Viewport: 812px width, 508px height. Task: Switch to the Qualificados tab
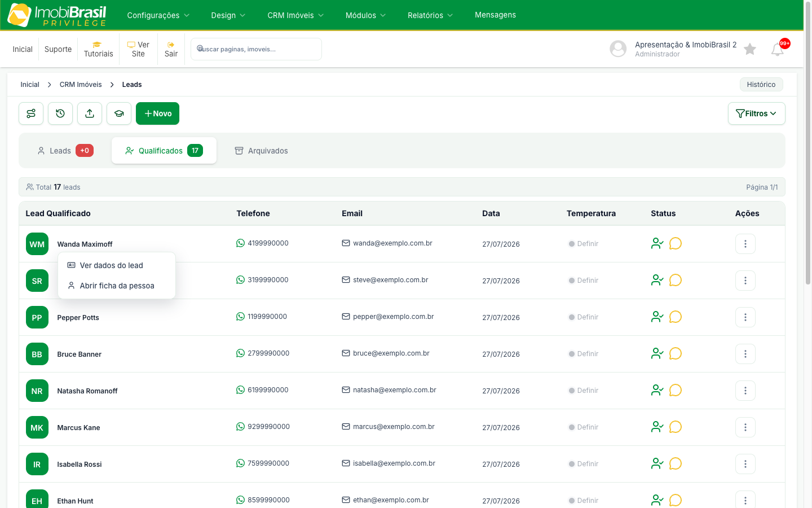click(x=164, y=151)
